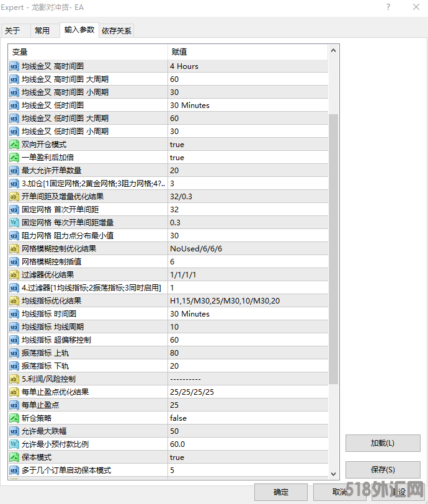This screenshot has width=428, height=504.
Task: Click the bool icon beside 一单盈利后加倍
Action: 14,158
